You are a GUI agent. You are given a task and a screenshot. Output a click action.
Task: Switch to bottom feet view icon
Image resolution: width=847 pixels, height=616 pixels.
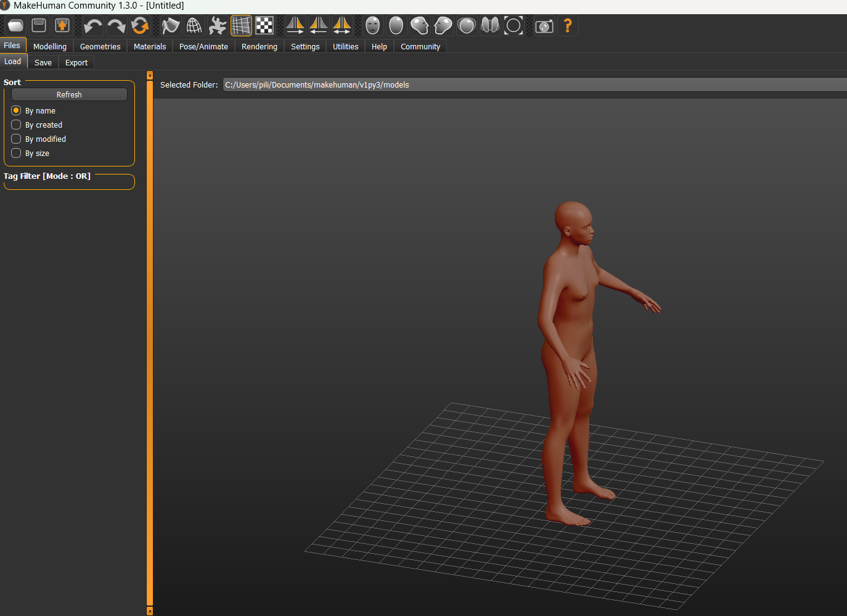[490, 26]
